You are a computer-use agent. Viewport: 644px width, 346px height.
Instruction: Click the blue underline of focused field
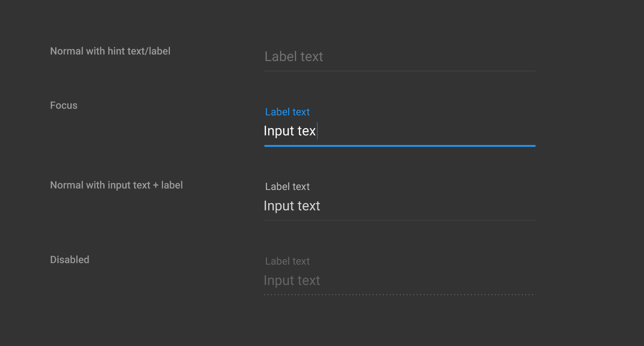click(x=400, y=146)
